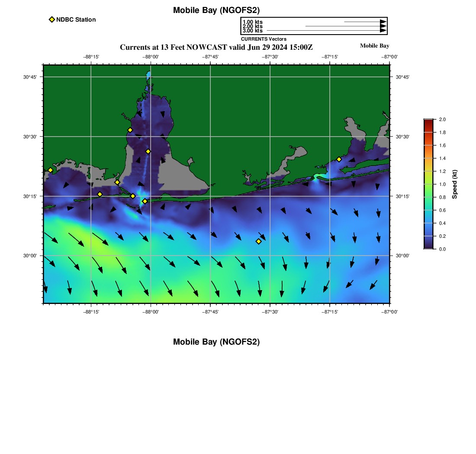Select the station diamond in mid Mobile Bay

pyautogui.click(x=148, y=151)
